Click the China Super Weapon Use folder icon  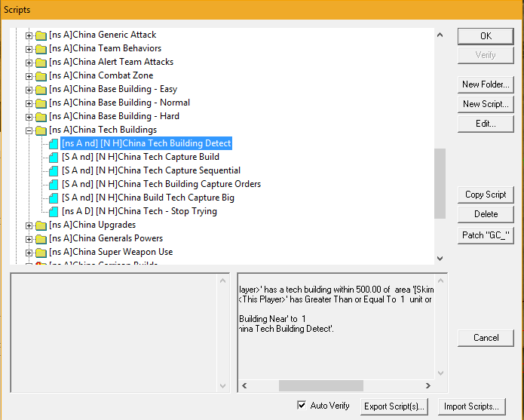(41, 252)
